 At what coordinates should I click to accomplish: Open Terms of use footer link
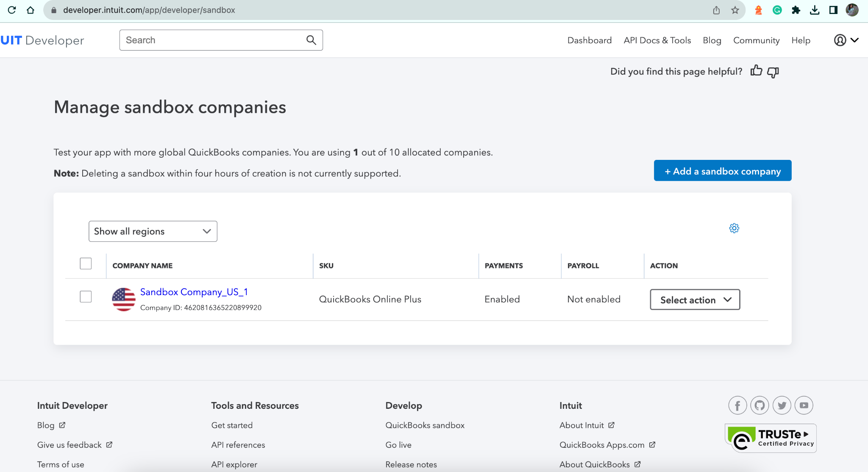(61, 464)
